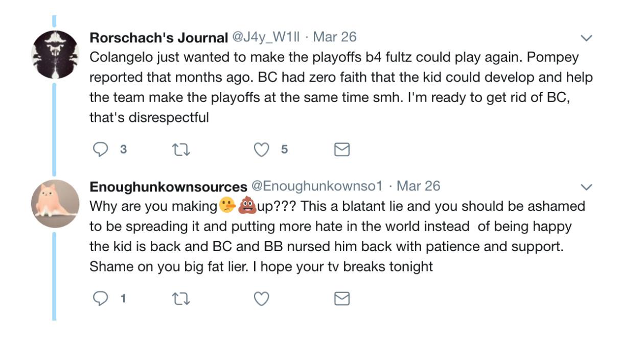The height and width of the screenshot is (342, 644).
Task: Send Rorschach's Journal tweet via direct message
Action: tap(341, 149)
